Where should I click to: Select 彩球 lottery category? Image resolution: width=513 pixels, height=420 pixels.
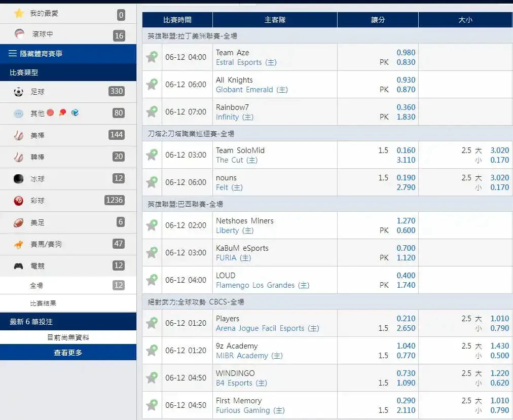68,201
